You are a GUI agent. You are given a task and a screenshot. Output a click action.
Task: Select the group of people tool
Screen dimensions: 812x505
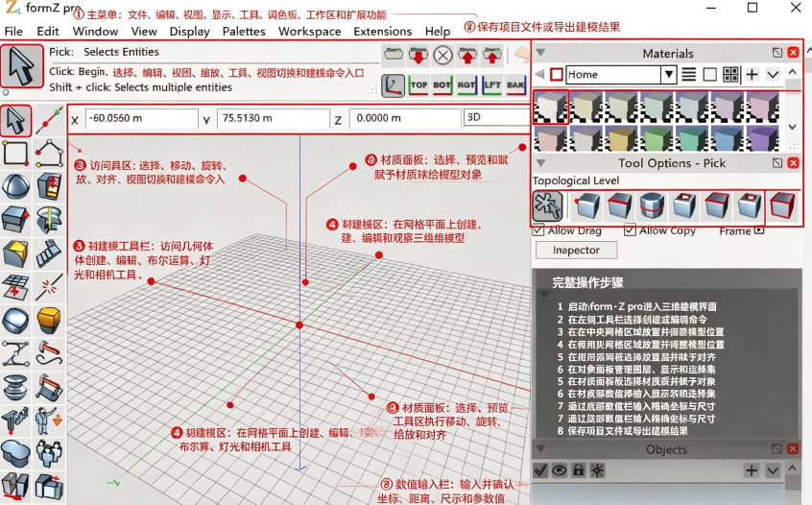click(x=49, y=453)
